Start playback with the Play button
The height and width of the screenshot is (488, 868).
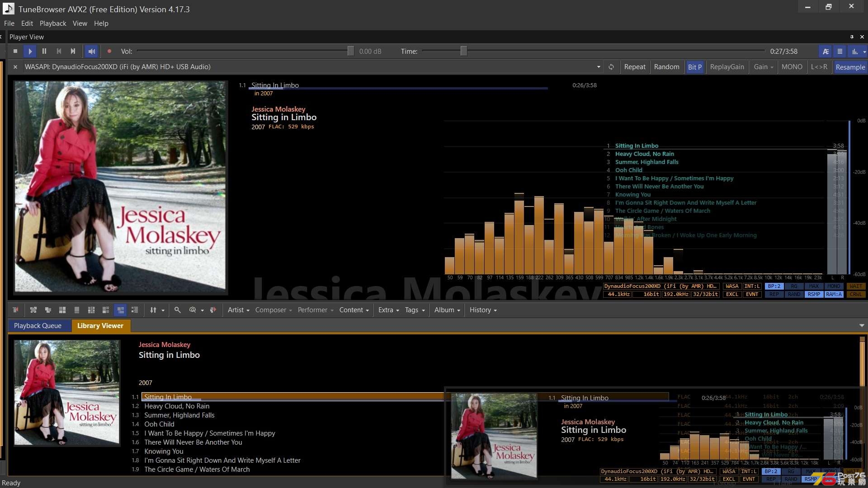tap(30, 52)
